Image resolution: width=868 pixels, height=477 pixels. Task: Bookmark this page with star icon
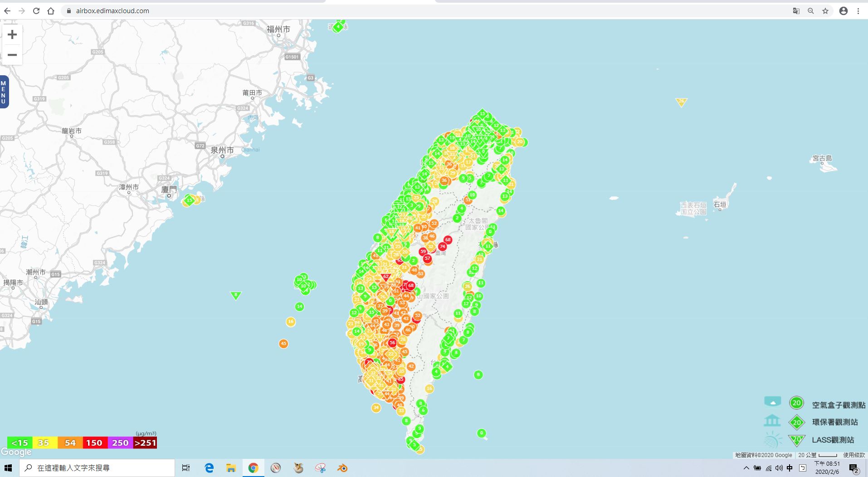825,11
